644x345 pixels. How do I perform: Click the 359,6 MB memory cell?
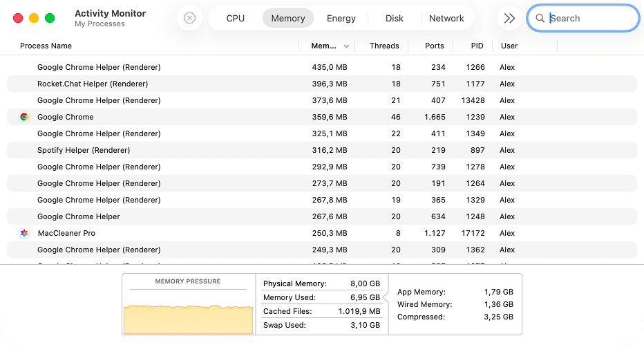(x=330, y=117)
